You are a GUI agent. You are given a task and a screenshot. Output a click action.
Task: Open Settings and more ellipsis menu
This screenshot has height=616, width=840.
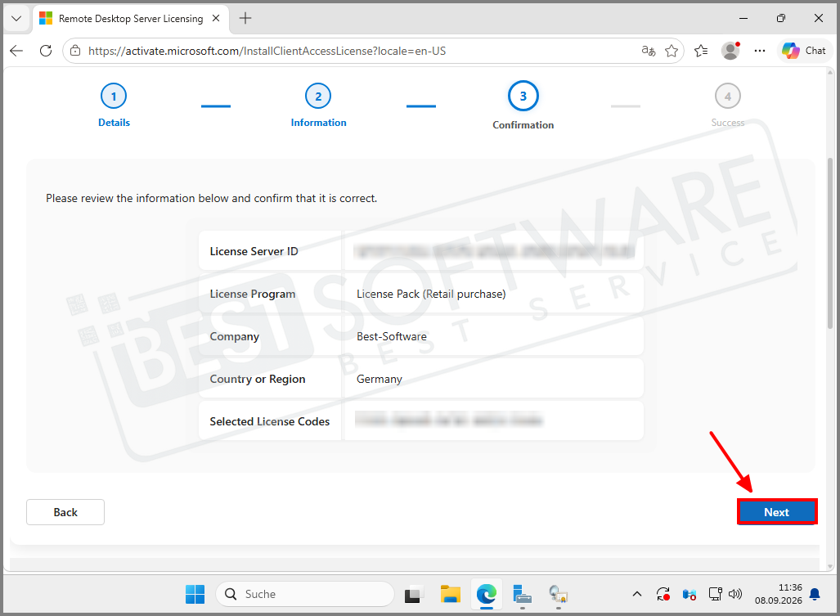pos(760,51)
